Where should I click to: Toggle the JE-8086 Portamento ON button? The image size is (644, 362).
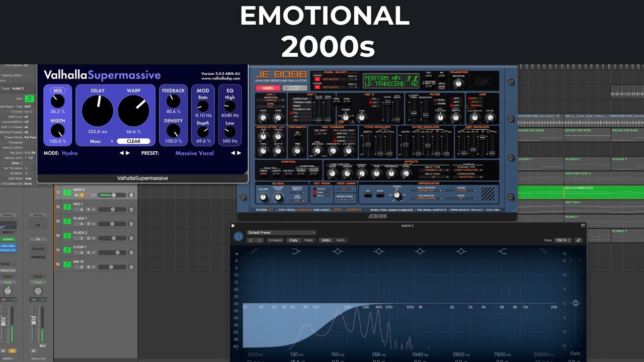tap(297, 135)
